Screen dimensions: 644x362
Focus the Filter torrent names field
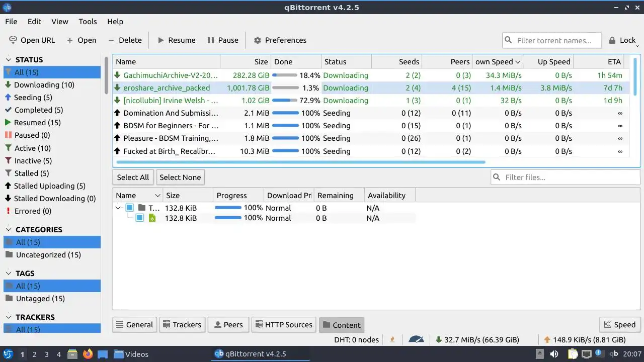(x=552, y=41)
